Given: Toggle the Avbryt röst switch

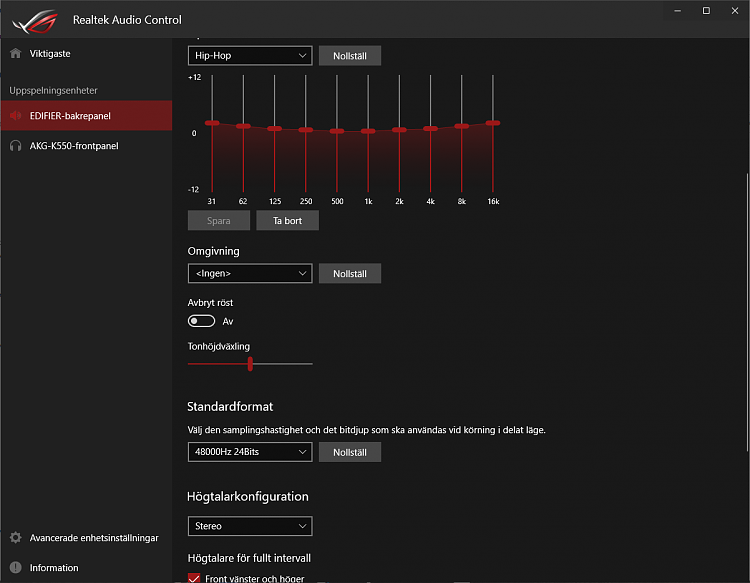Looking at the screenshot, I should coord(201,321).
